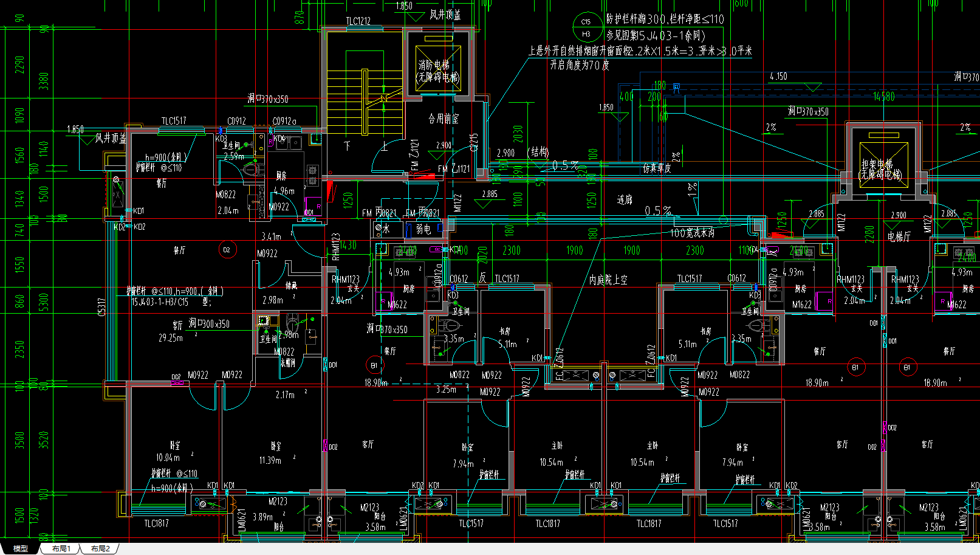
Task: Open the 布局1 layout tab
Action: (x=61, y=548)
